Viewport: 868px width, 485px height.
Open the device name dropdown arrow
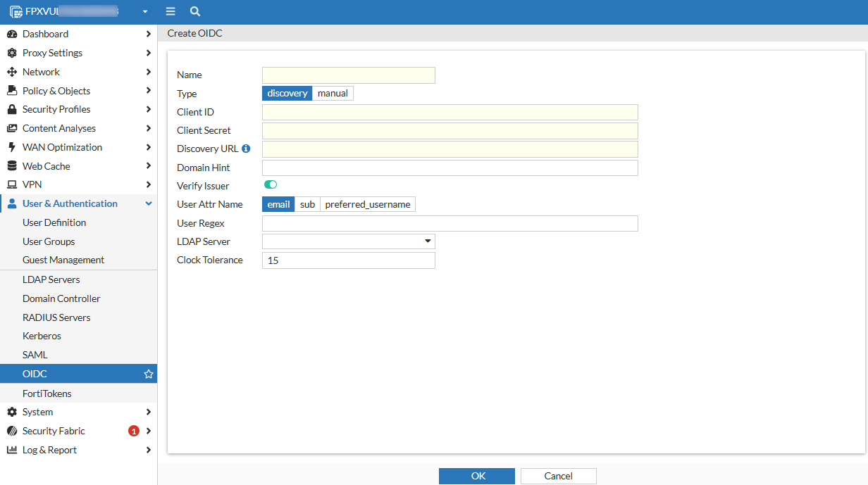(x=145, y=12)
